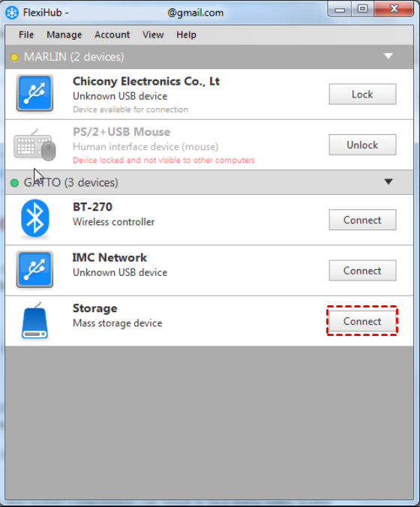Select the IMC Network device name text

click(109, 258)
